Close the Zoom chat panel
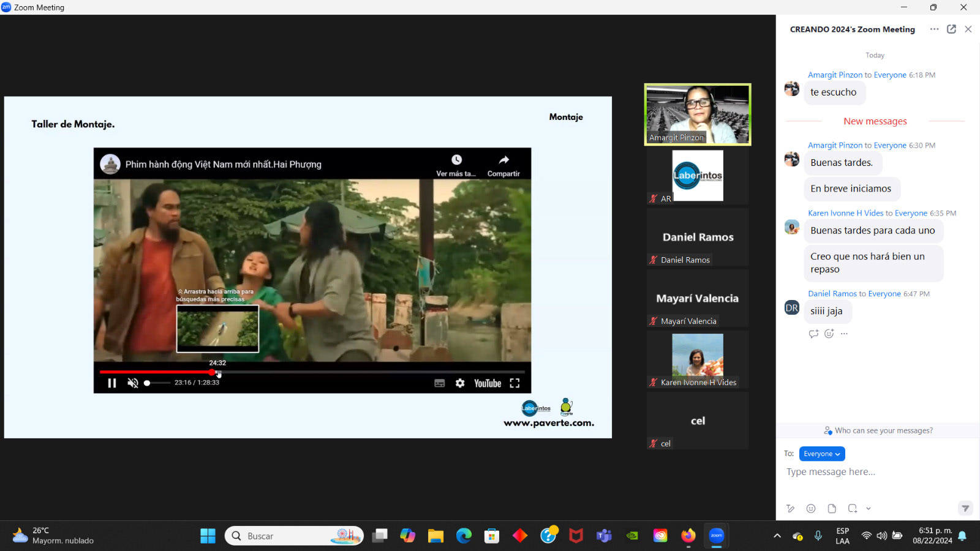This screenshot has width=980, height=551. [968, 29]
